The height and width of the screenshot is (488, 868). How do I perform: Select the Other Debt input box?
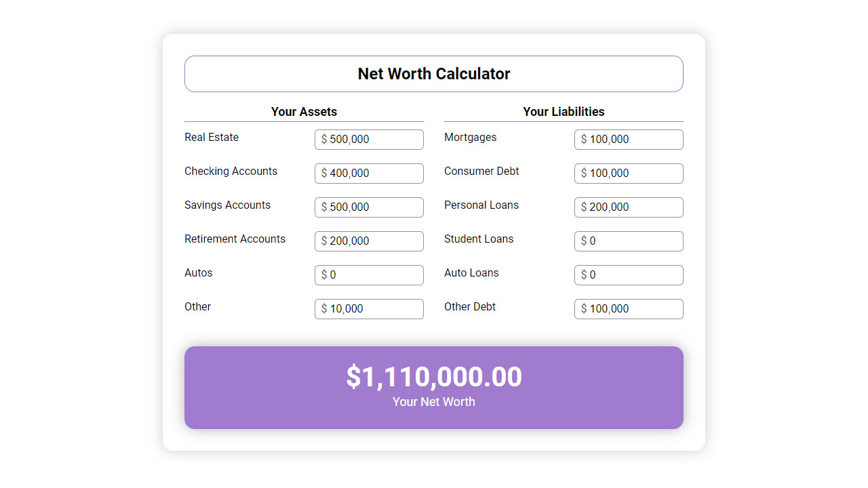click(629, 309)
